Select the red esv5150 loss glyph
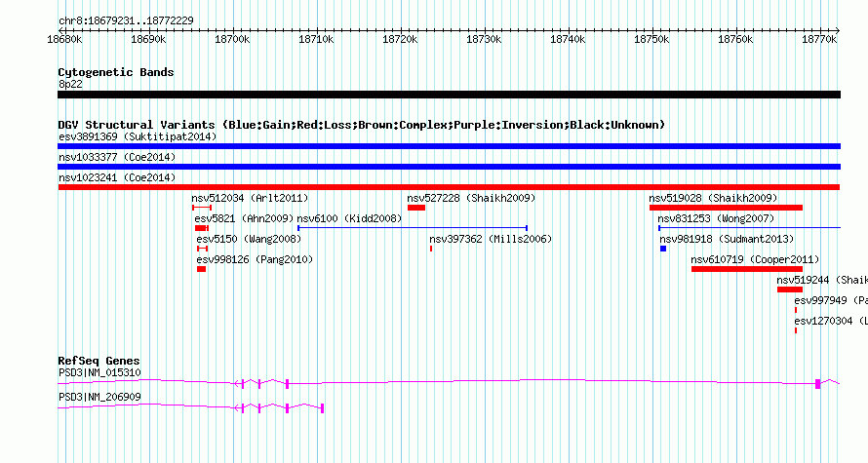 (x=203, y=249)
